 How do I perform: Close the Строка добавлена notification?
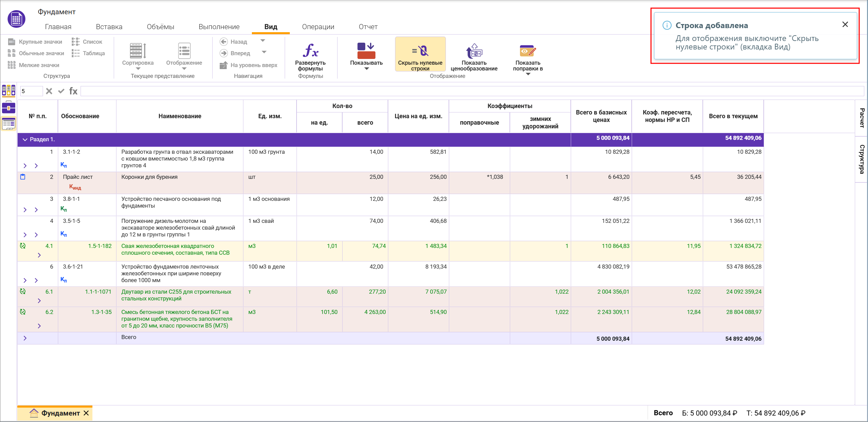point(845,24)
